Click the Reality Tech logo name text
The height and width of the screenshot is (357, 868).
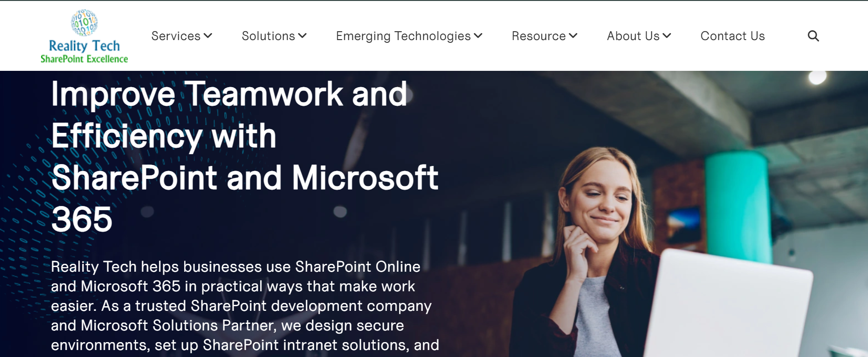(x=84, y=46)
